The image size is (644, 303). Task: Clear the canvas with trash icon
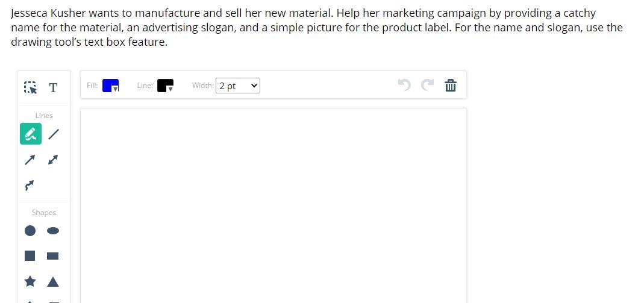point(451,86)
